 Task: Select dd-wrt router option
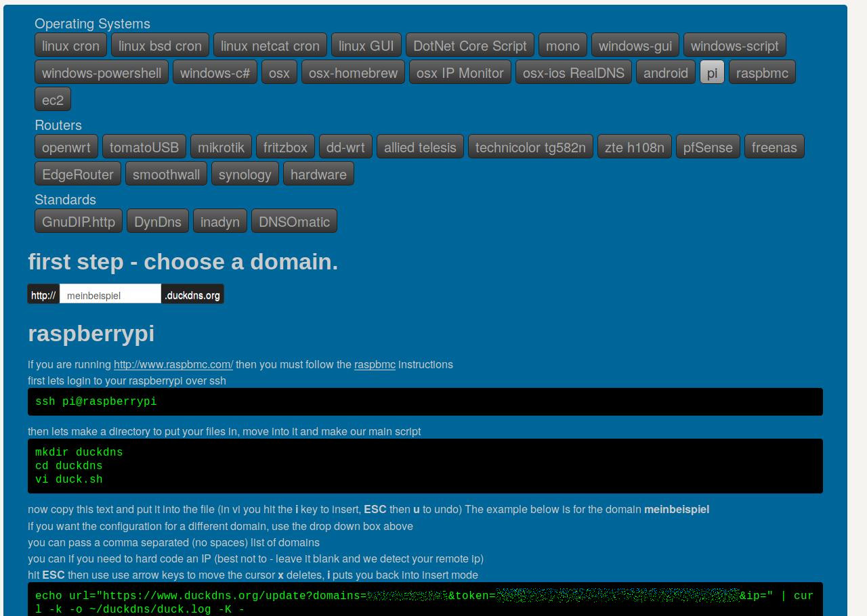click(x=345, y=147)
